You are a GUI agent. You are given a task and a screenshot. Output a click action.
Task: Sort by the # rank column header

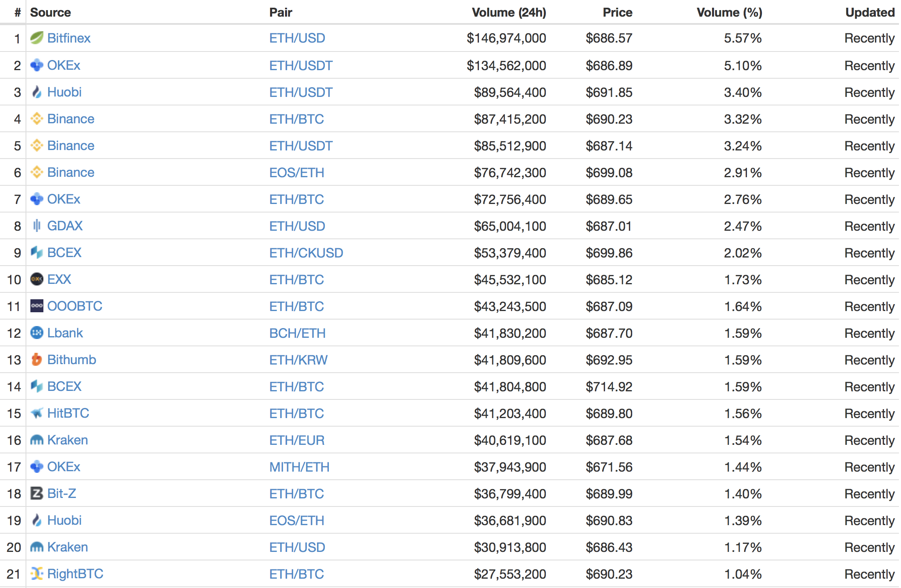[x=17, y=12]
